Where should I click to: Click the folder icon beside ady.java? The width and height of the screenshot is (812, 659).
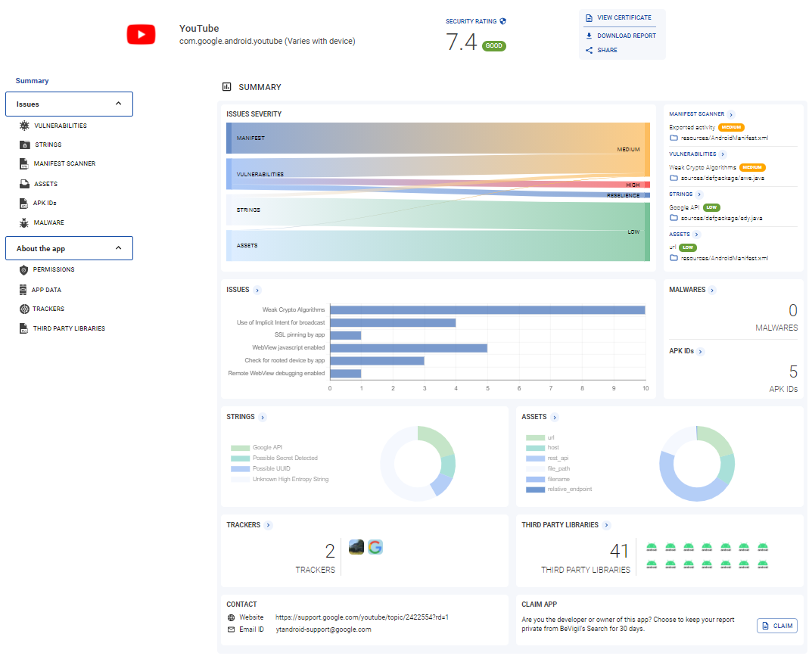coord(674,218)
